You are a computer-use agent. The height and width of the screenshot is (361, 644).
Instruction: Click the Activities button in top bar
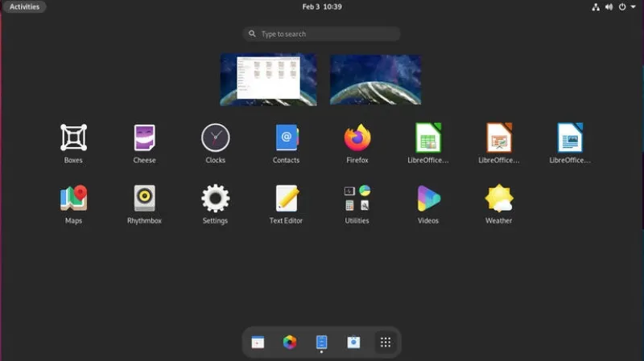click(x=24, y=6)
